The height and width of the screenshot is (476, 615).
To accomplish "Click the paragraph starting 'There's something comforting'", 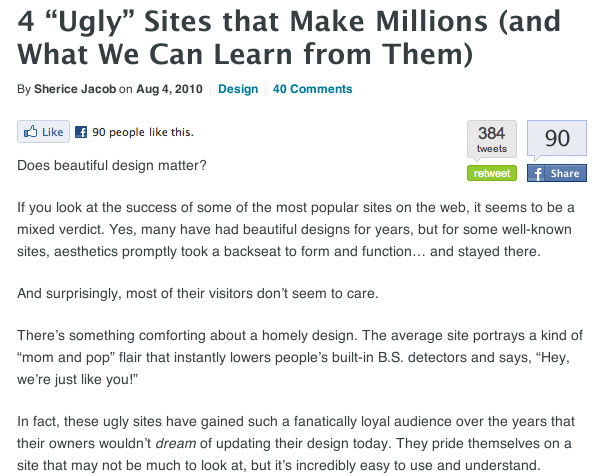I will 300,357.
